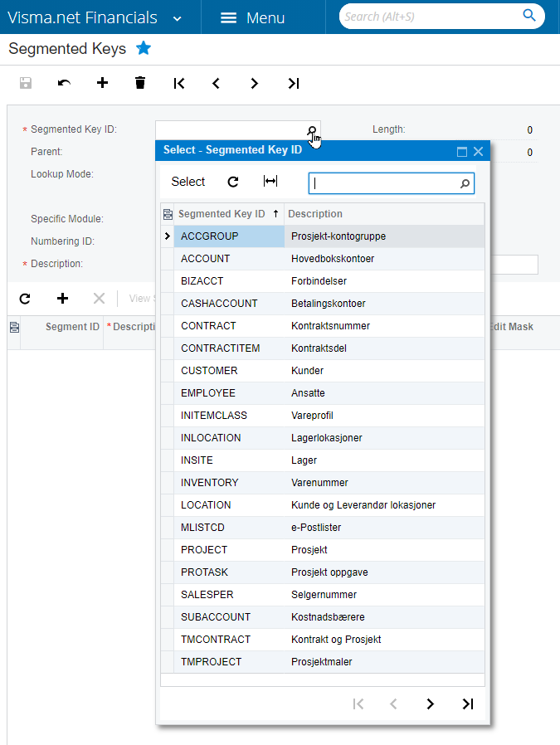The height and width of the screenshot is (745, 560).
Task: Close the Select - Segmented Key ID dialog
Action: click(478, 151)
